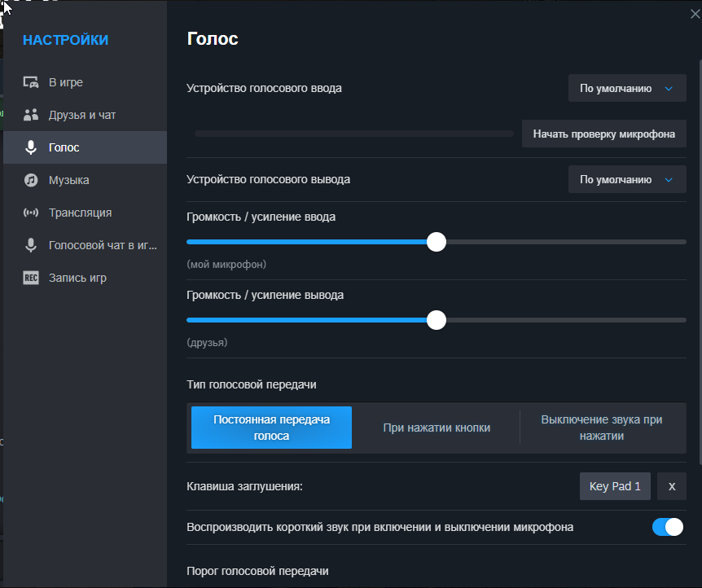Click the music note icon for Музыка
Image resolution: width=702 pixels, height=588 pixels.
31,180
